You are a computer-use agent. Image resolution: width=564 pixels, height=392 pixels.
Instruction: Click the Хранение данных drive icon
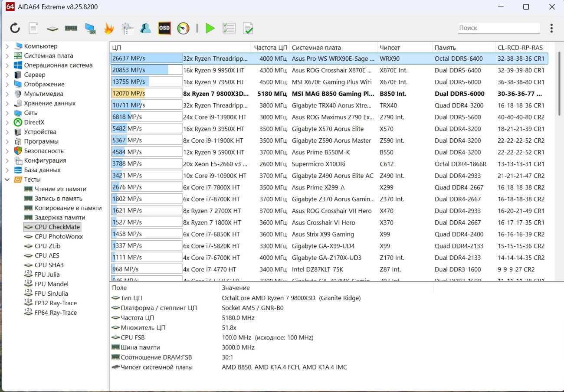[x=18, y=104]
